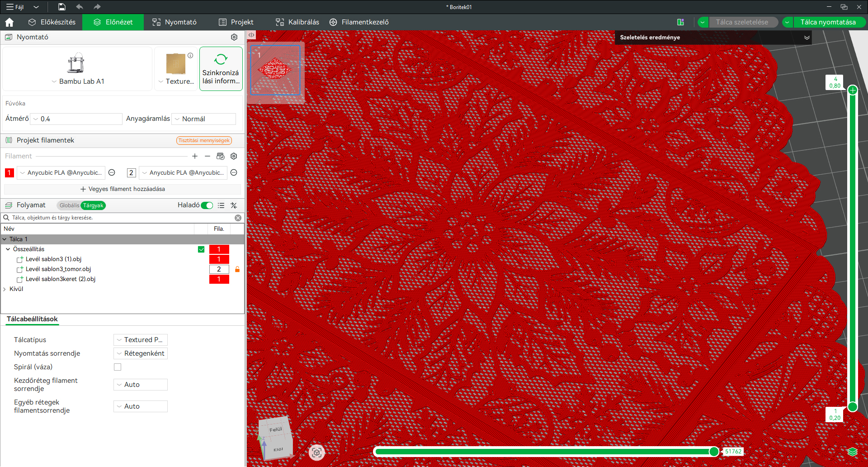Collapse the sidebar toggle arrow
This screenshot has height=467, width=868.
pos(251,35)
